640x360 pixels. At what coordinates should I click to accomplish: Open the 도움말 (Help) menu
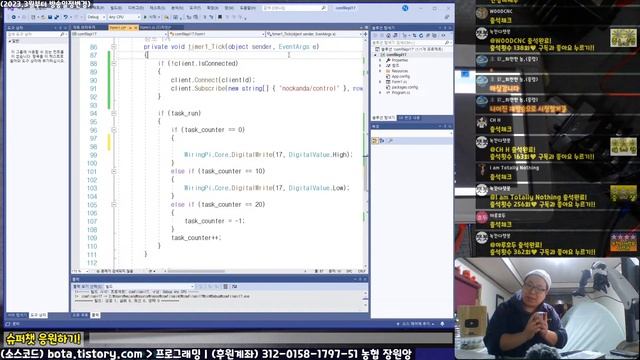[247, 8]
